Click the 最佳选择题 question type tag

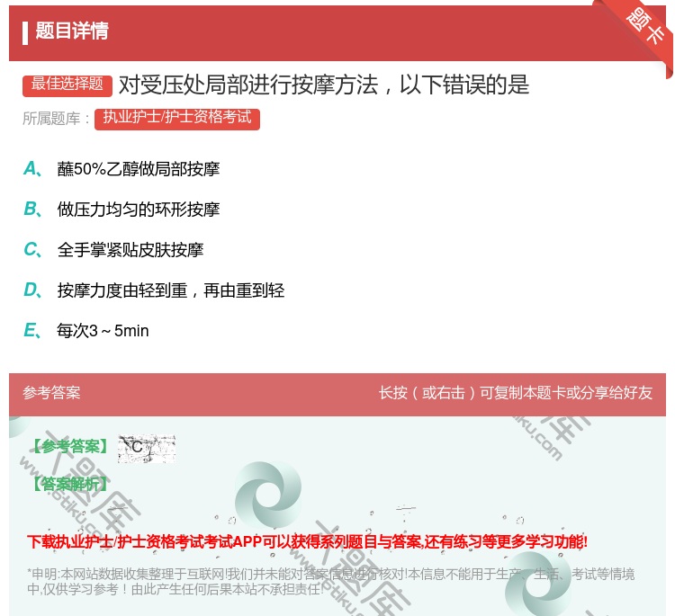67,85
